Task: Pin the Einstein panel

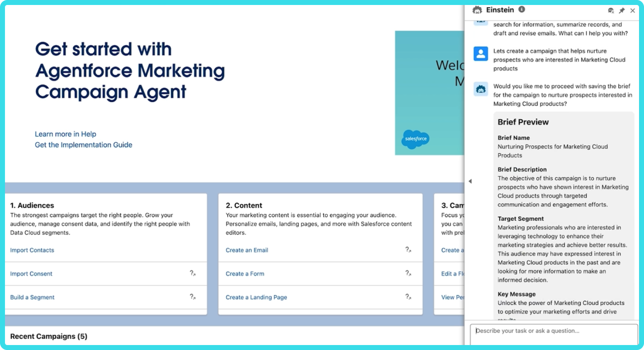Action: [622, 10]
